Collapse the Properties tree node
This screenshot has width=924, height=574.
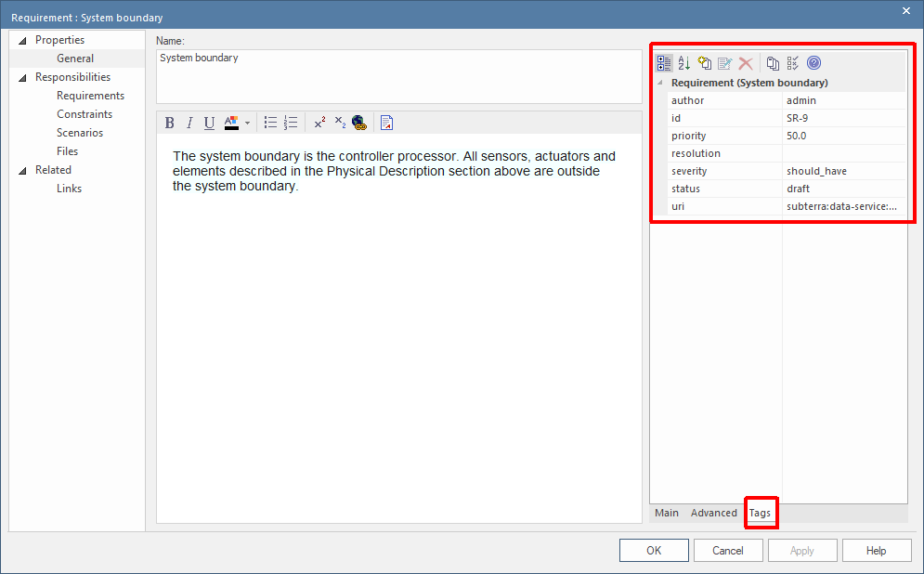pyautogui.click(x=22, y=40)
